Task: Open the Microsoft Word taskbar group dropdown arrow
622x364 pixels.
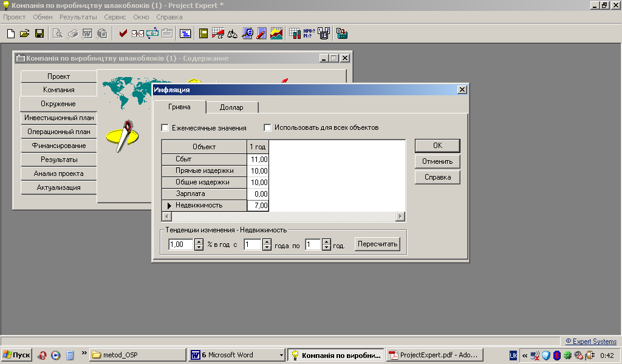Action: click(281, 356)
